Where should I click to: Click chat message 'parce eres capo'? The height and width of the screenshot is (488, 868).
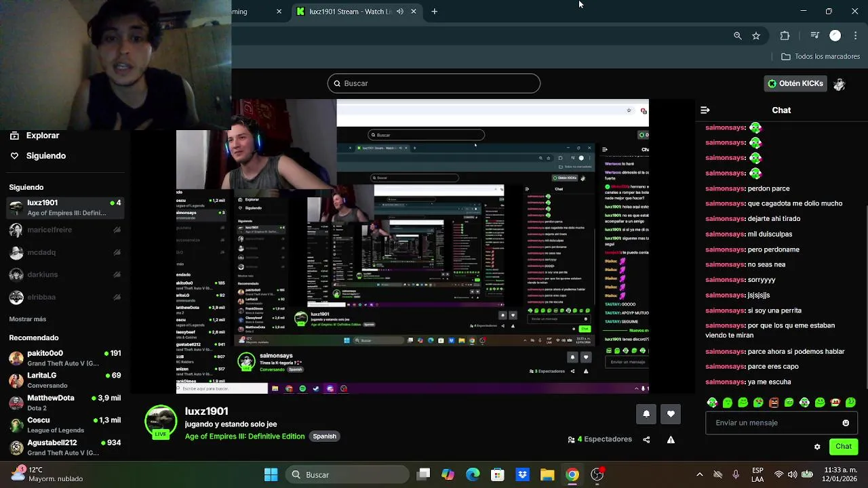pyautogui.click(x=773, y=367)
